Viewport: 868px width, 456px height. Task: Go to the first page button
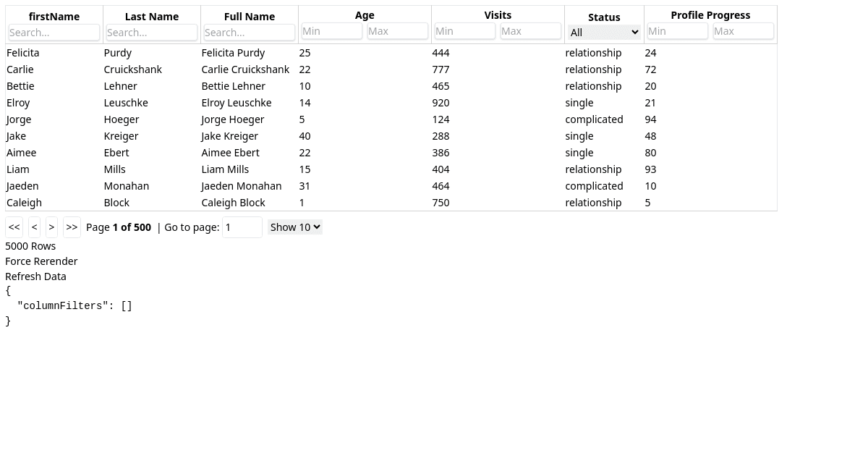[14, 227]
